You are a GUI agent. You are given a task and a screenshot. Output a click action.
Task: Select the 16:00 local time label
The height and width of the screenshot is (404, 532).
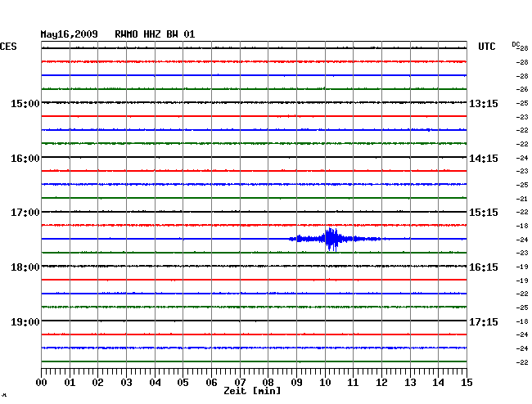25,159
